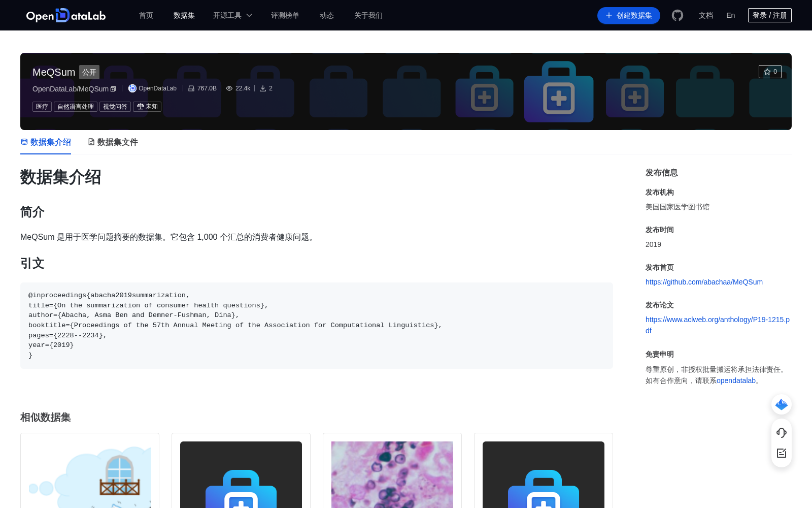Open the customer support headset icon
This screenshot has width=812, height=508.
pyautogui.click(x=782, y=433)
